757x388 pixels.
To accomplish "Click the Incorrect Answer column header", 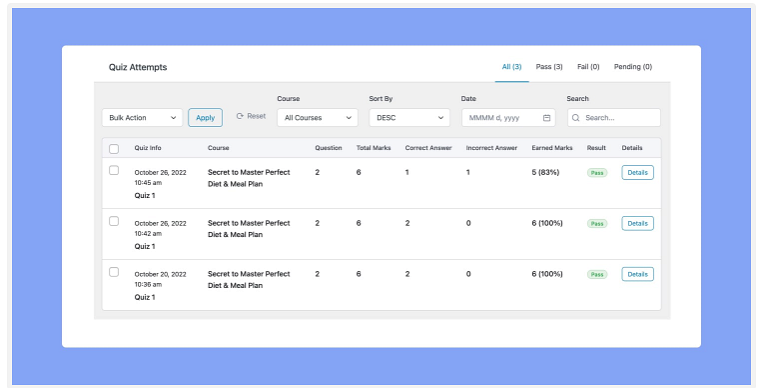I will click(x=491, y=148).
